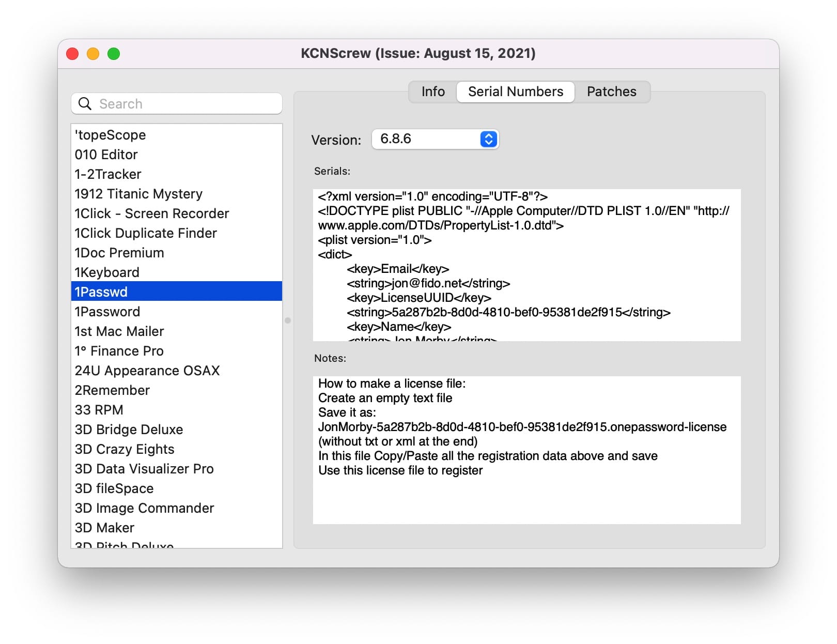This screenshot has width=837, height=644.
Task: Click the jon@fido.net string line
Action: tap(428, 283)
